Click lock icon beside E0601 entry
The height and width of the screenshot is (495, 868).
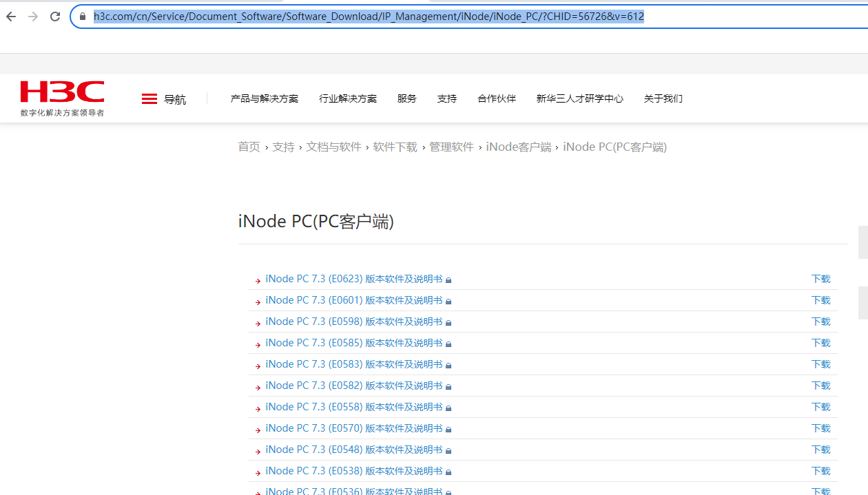448,302
